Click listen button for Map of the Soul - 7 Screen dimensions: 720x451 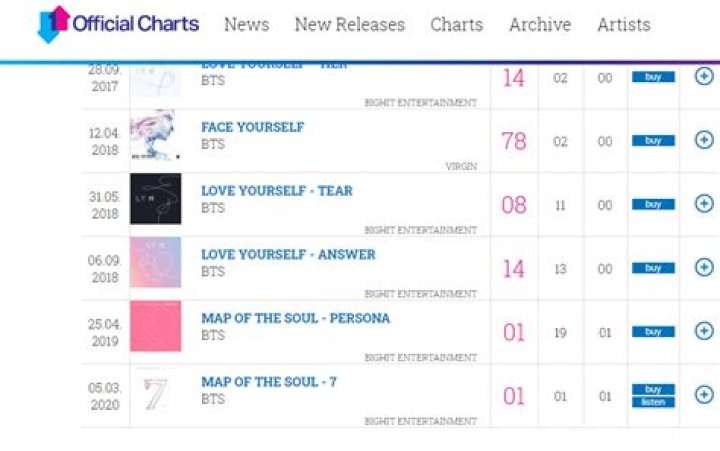[x=653, y=402]
